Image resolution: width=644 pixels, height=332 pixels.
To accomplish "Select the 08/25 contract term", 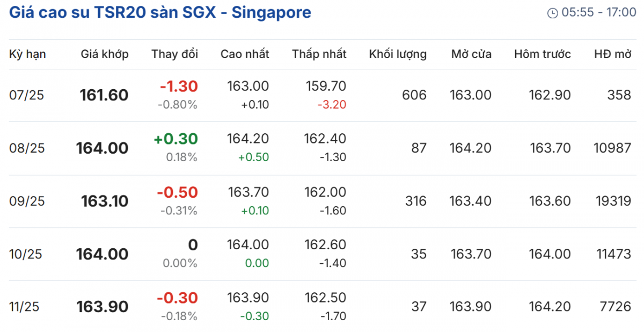I will tap(27, 148).
